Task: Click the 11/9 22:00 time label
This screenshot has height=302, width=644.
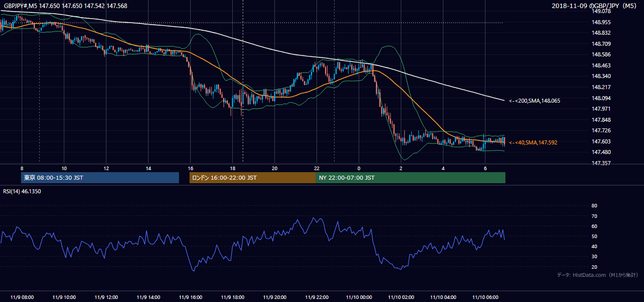Action: (x=317, y=297)
